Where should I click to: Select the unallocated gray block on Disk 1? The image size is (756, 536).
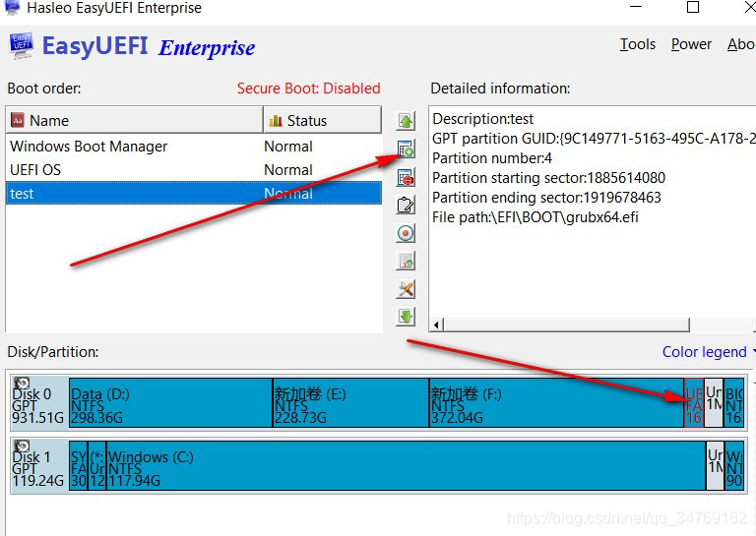pyautogui.click(x=715, y=466)
